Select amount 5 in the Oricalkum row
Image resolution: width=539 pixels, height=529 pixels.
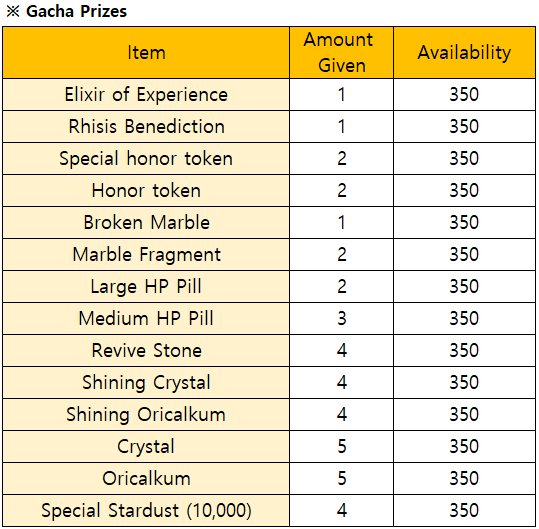[x=341, y=478]
